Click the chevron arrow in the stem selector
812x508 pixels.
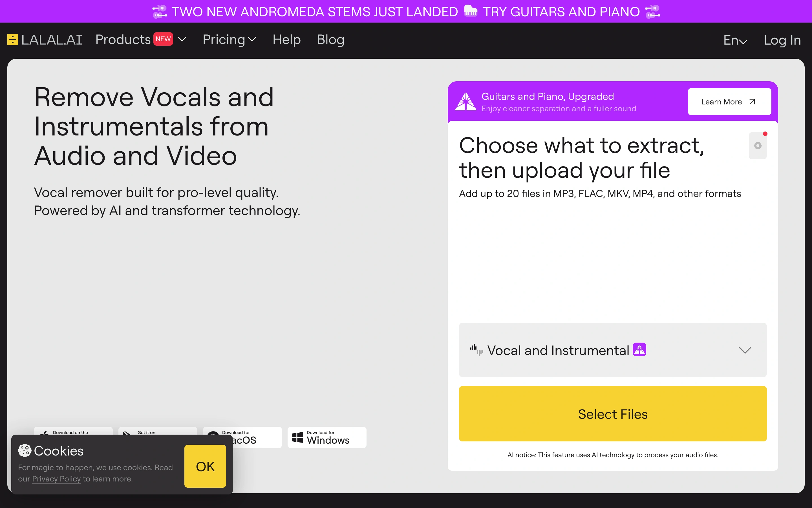coord(745,350)
